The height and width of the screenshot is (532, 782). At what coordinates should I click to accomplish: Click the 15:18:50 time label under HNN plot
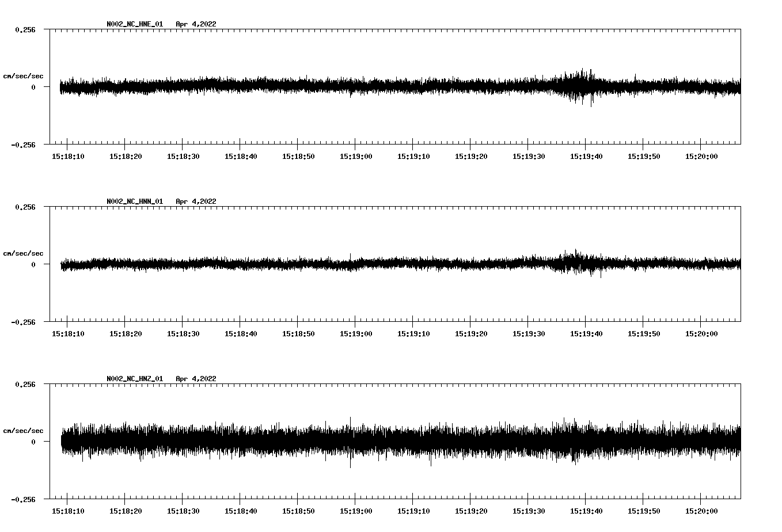(x=298, y=333)
